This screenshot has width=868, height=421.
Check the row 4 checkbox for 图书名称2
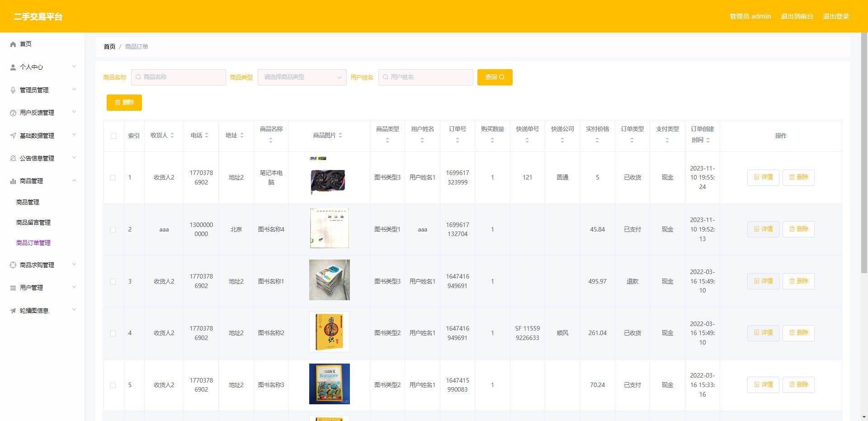click(113, 333)
